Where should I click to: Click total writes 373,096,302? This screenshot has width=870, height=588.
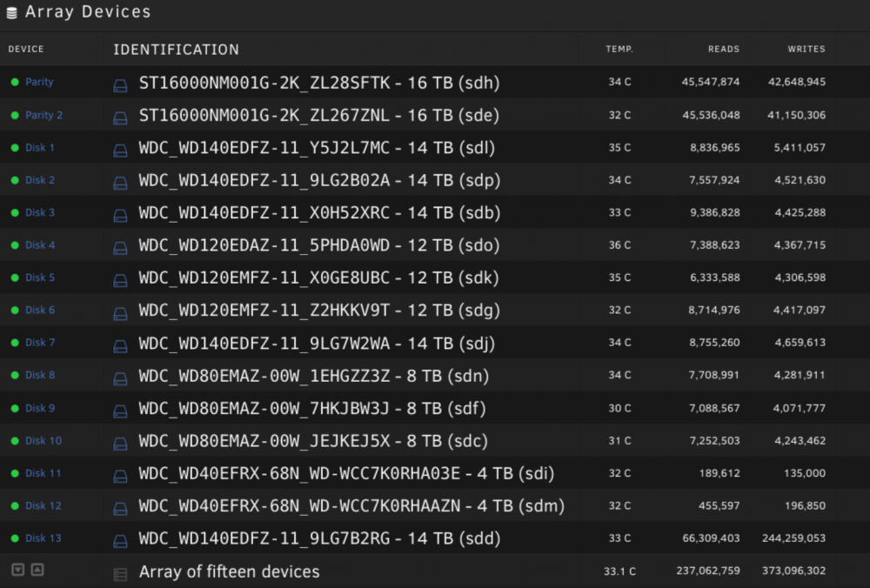(793, 571)
